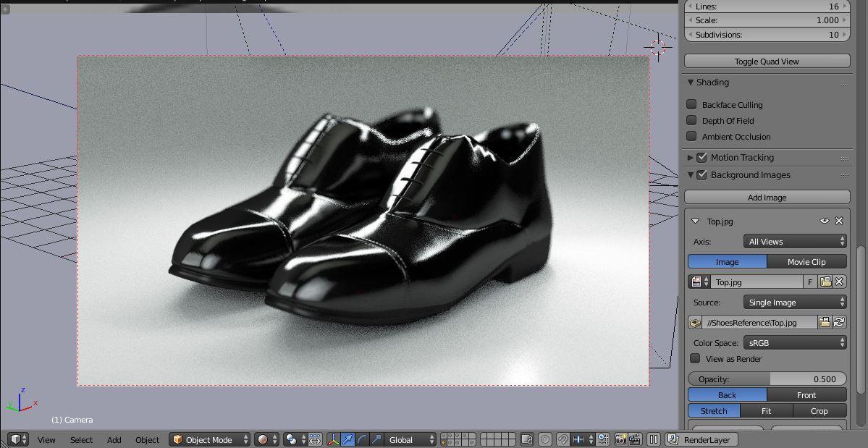Enable the proportional editing circle icon
The width and height of the screenshot is (868, 448).
545,439
